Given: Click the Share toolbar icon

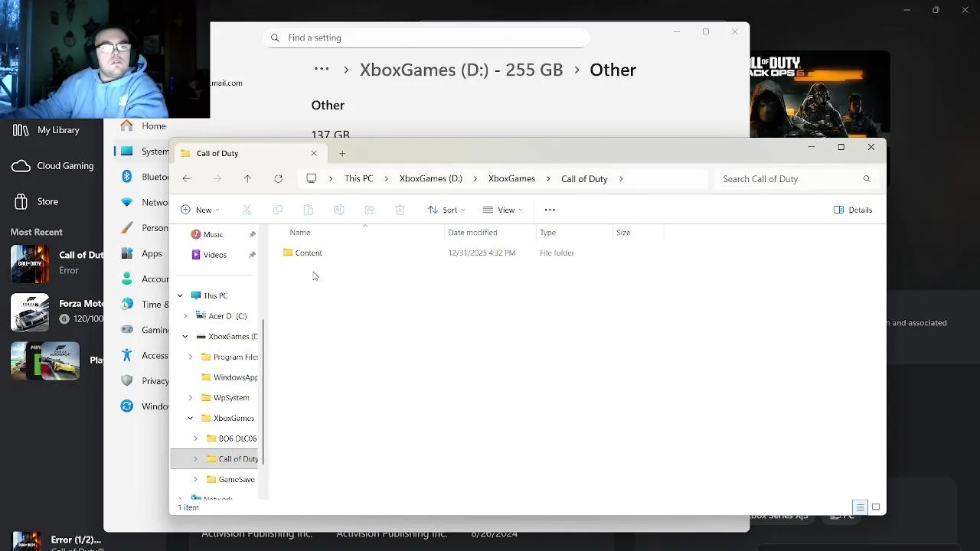Looking at the screenshot, I should (369, 210).
